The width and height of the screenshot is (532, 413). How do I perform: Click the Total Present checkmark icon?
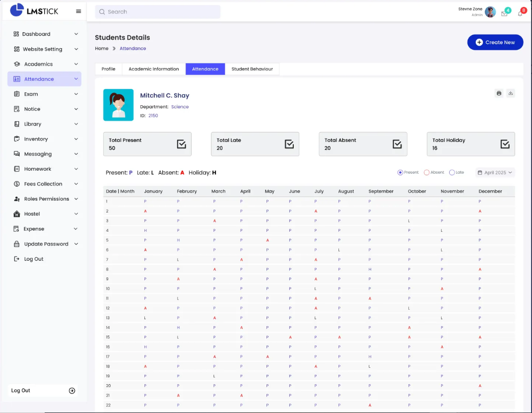point(181,144)
